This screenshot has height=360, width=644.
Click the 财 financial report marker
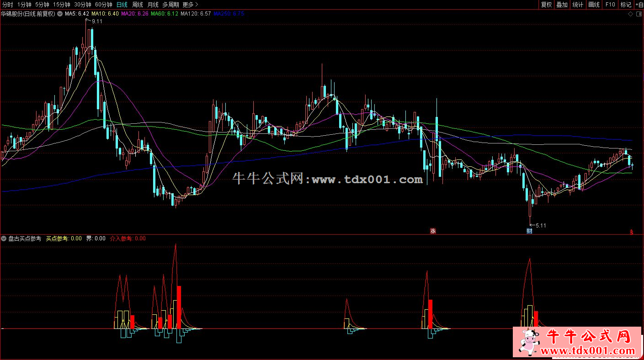point(529,231)
